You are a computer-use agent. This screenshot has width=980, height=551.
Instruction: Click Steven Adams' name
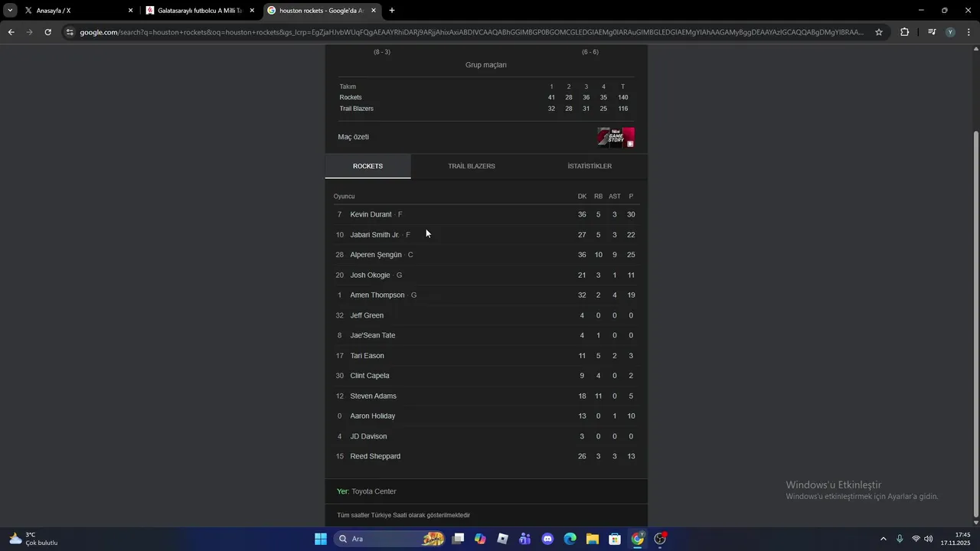coord(373,396)
